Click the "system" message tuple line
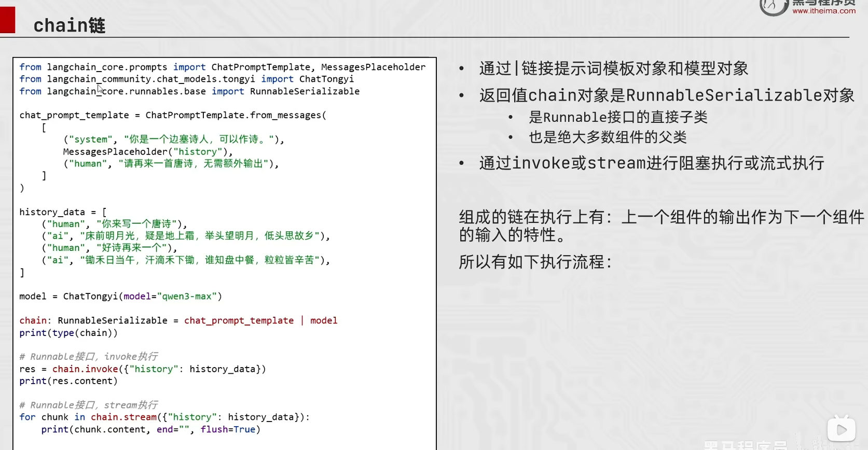 174,139
